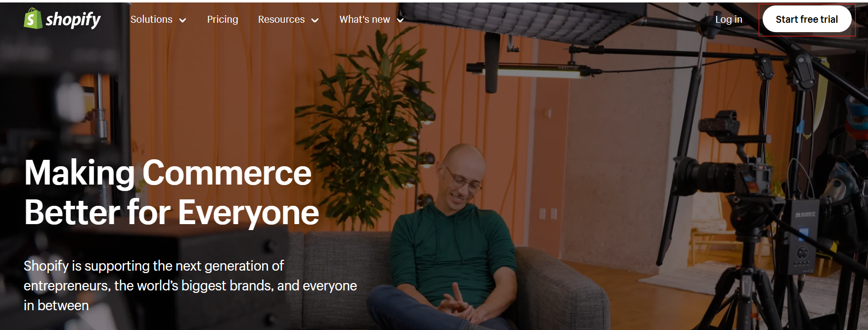Open the Resources menu
The height and width of the screenshot is (330, 868).
click(281, 19)
